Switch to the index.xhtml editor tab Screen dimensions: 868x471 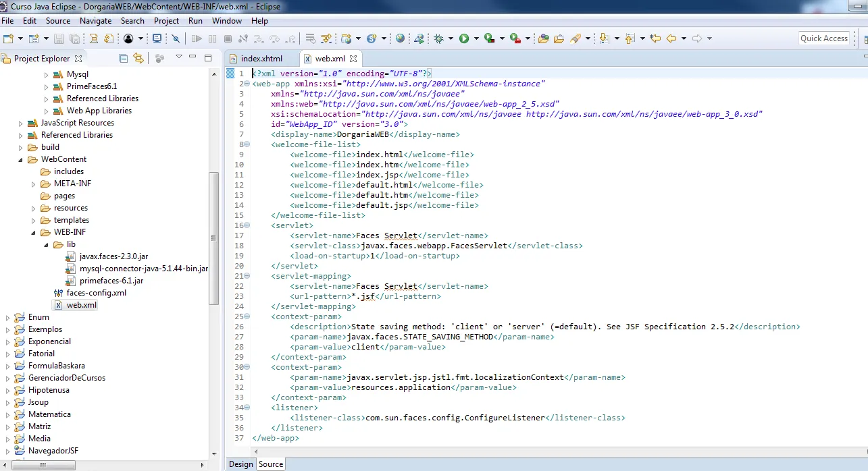tap(261, 59)
